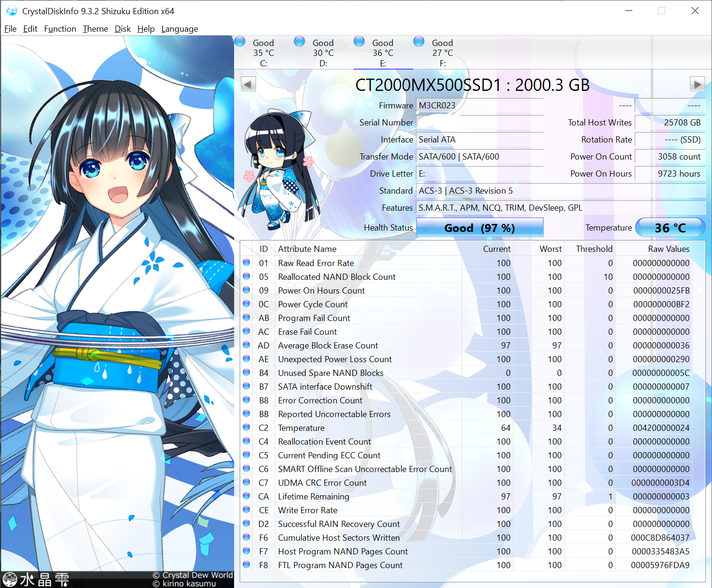This screenshot has height=588, width=712.
Task: Click the empty Serial Number field
Action: coord(479,123)
